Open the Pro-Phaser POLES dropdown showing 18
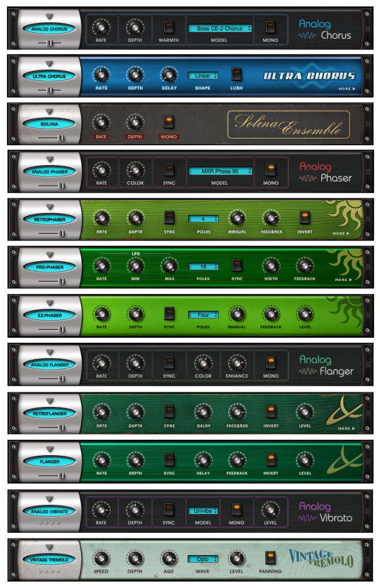 [204, 267]
